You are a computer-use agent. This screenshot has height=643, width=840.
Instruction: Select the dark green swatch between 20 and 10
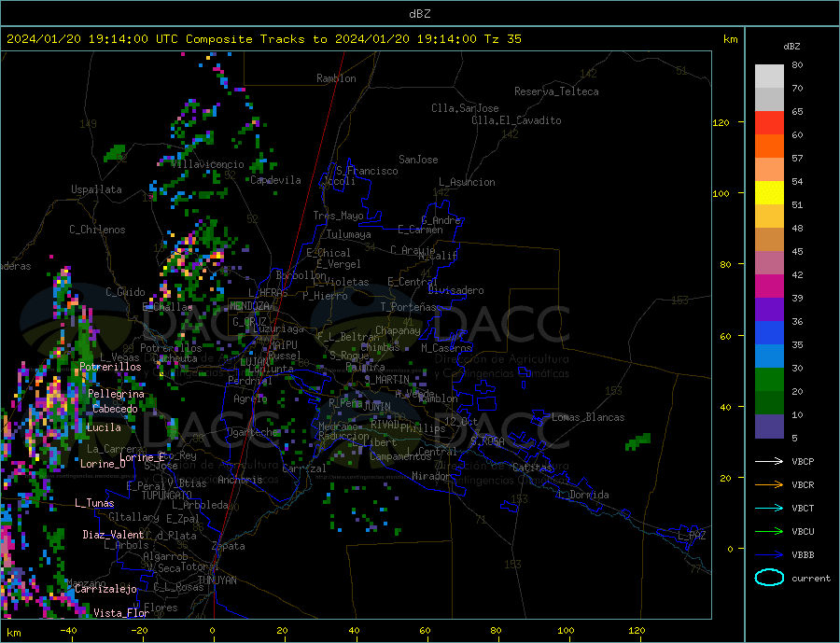point(769,403)
